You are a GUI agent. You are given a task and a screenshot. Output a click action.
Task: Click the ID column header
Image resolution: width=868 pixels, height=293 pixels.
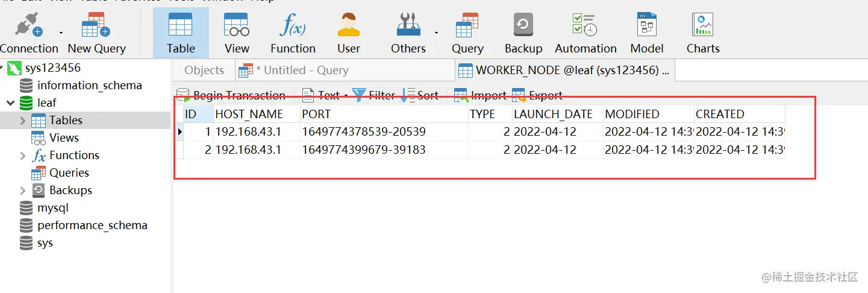point(199,114)
